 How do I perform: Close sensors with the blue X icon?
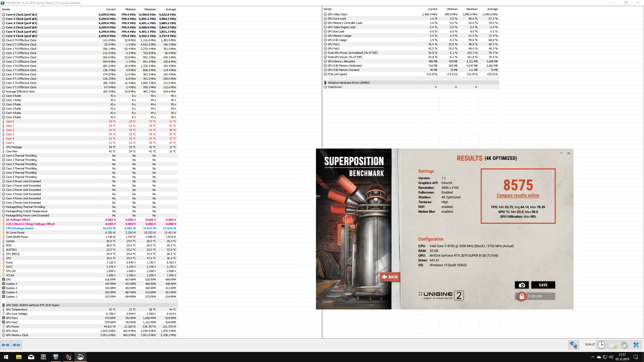(x=636, y=345)
